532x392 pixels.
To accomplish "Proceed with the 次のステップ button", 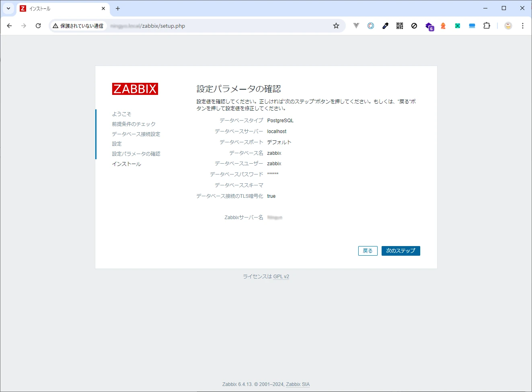I will 401,251.
